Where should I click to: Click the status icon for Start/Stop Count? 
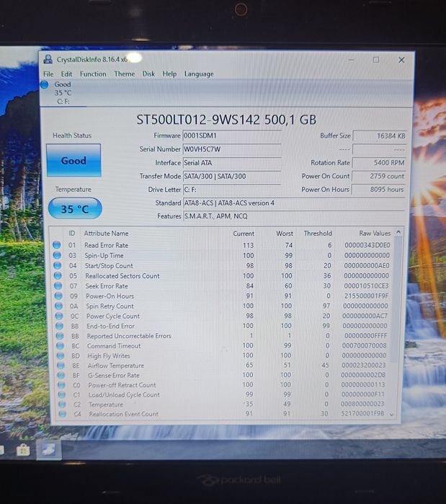(x=58, y=265)
